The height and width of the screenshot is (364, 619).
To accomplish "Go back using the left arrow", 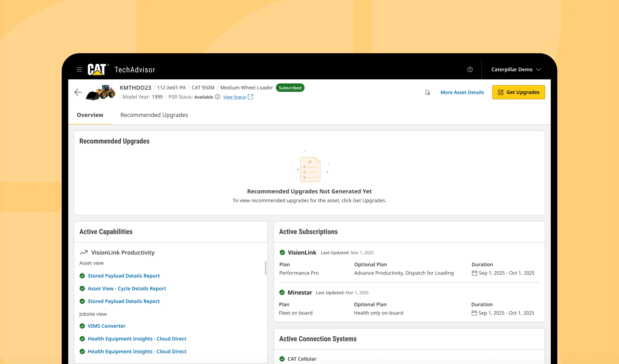I will pos(78,92).
